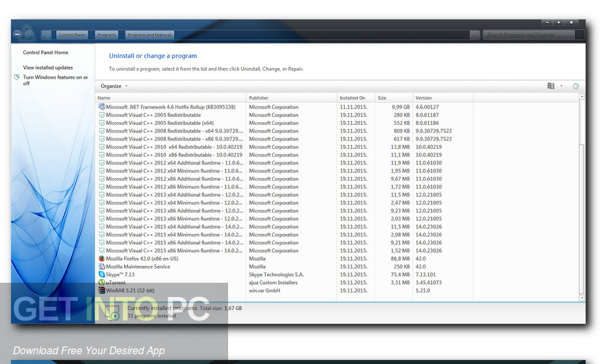This screenshot has height=364, width=607.
Task: Select Visual C++ 2012 x64 Minimum Runtime row
Action: coord(284,171)
